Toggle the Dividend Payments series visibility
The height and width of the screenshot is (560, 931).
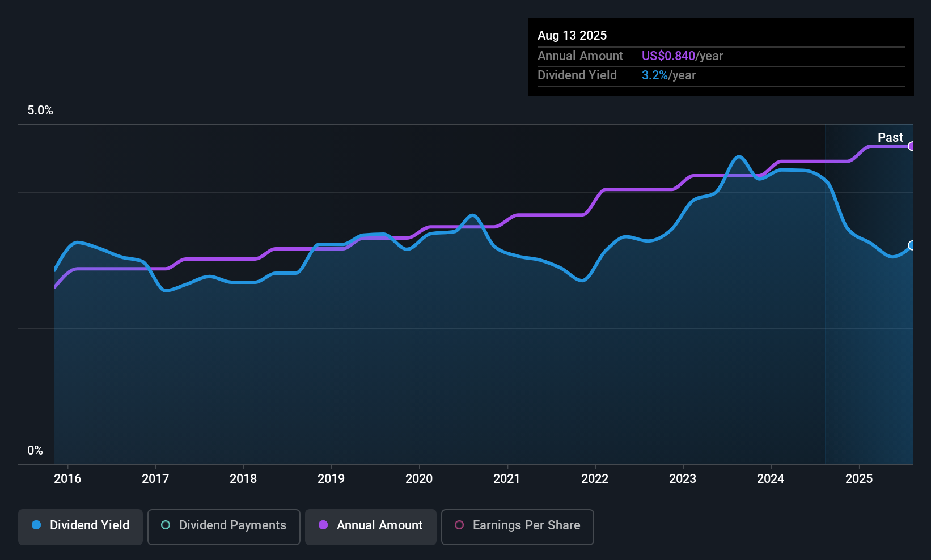pyautogui.click(x=223, y=525)
